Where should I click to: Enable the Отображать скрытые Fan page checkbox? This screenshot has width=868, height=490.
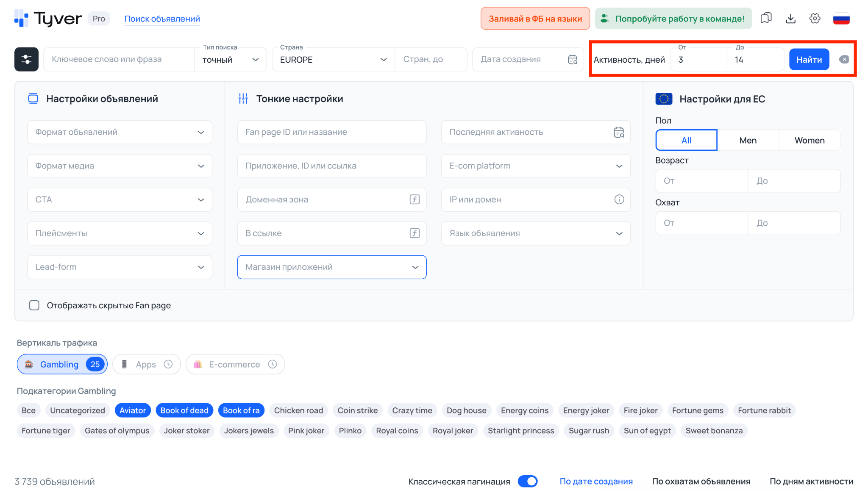coord(34,305)
